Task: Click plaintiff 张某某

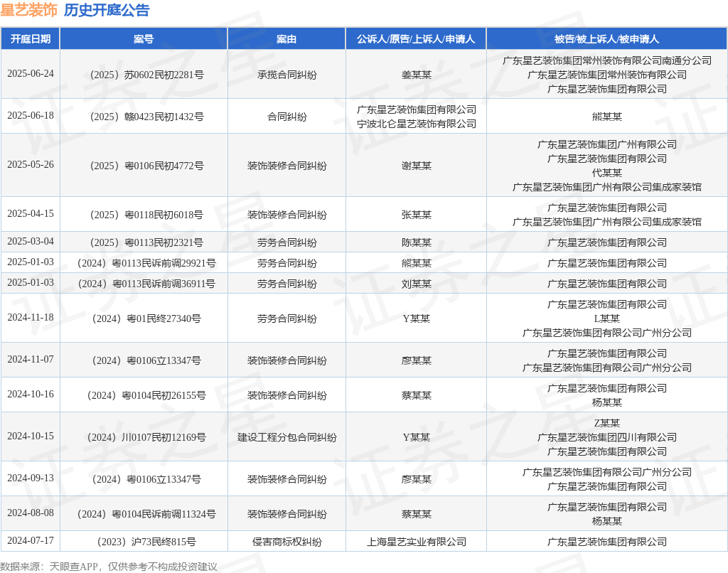Action: [416, 215]
